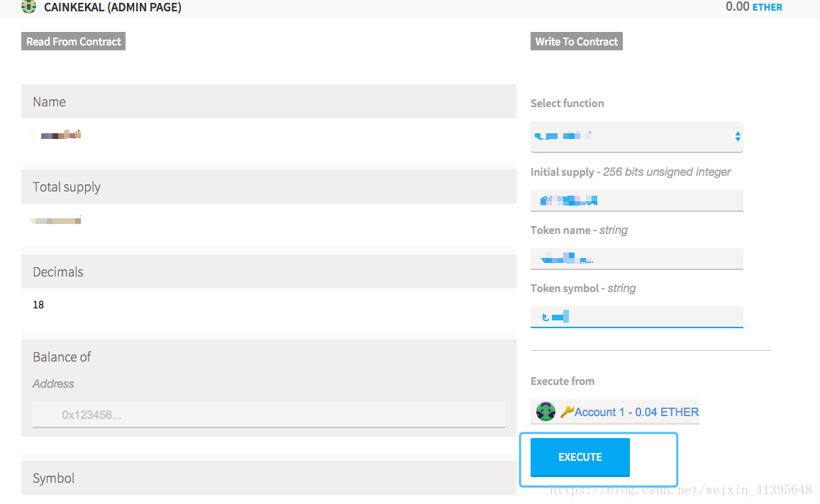Click the Balance of section label
The width and height of the screenshot is (820, 504).
pyautogui.click(x=62, y=357)
